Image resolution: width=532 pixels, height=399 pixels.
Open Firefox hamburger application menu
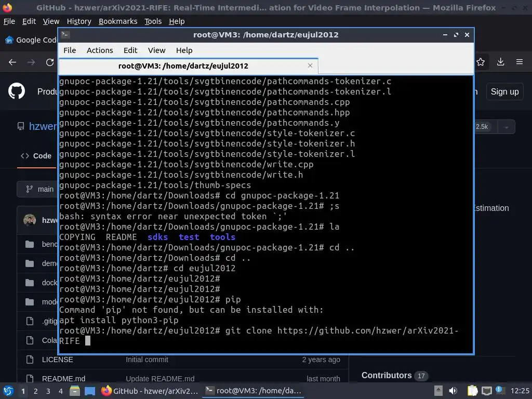(x=520, y=62)
